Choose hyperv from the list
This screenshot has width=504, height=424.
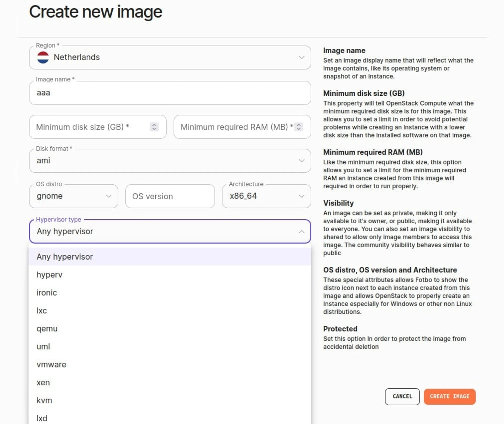[x=170, y=275]
